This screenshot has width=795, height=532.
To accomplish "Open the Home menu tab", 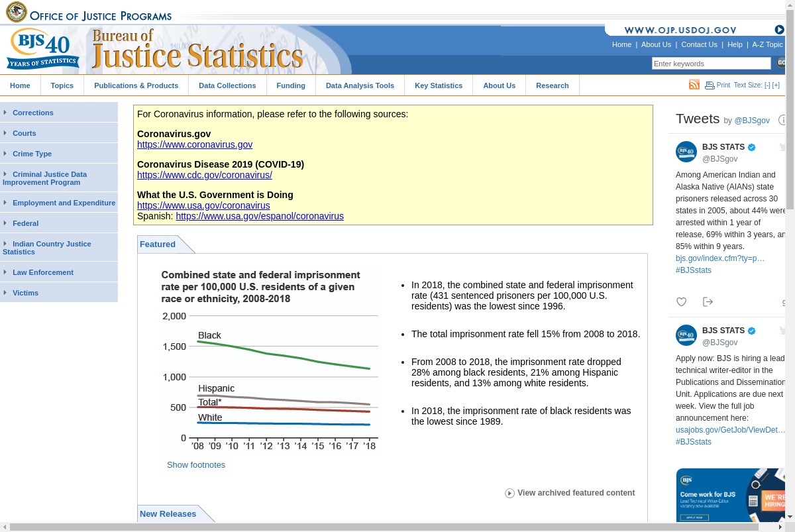I will pos(20,85).
